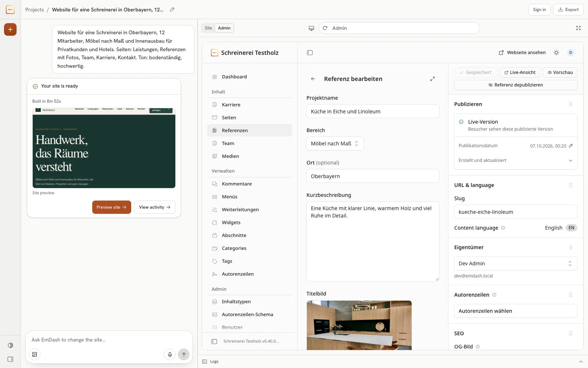Open Weiterleitungen in the sidebar

(250, 210)
